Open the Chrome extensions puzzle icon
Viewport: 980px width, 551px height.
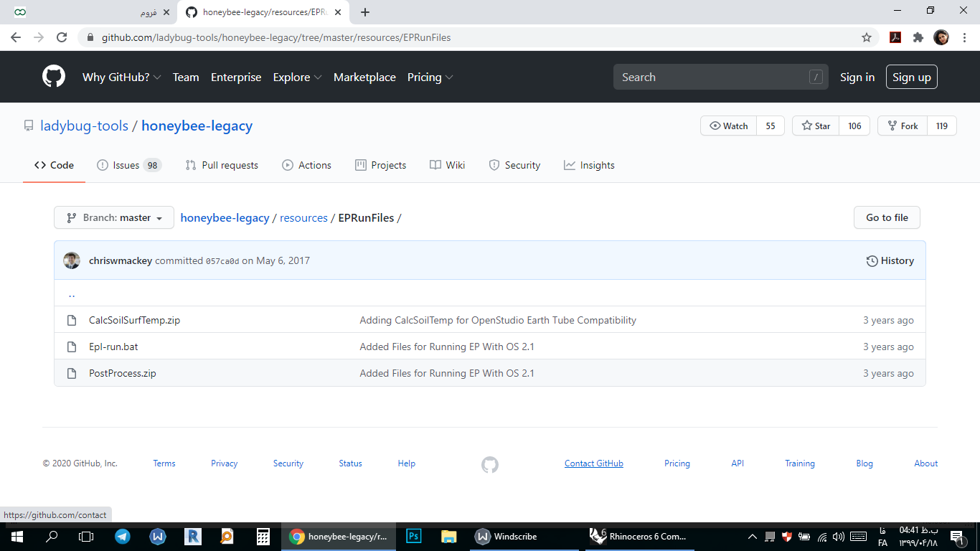coord(918,37)
